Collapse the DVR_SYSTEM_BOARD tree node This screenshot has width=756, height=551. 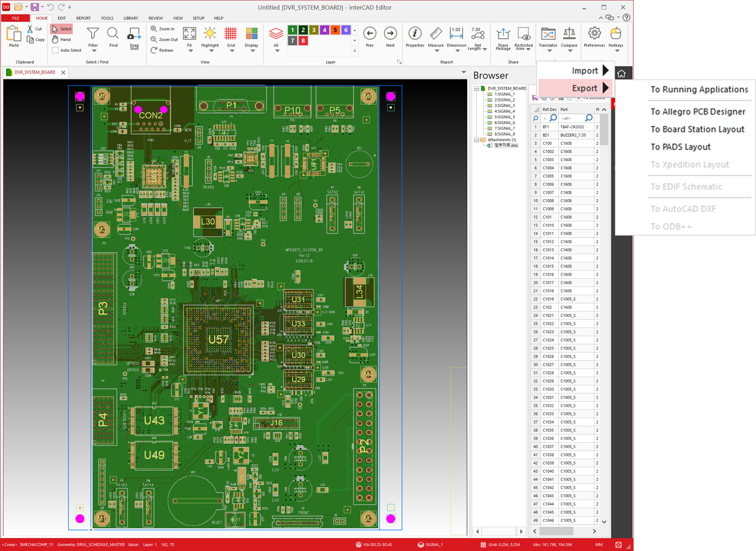click(x=476, y=89)
